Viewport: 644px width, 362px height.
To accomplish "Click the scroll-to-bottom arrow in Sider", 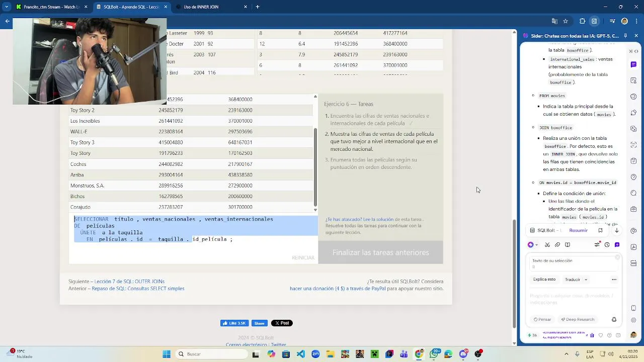I will point(616,230).
